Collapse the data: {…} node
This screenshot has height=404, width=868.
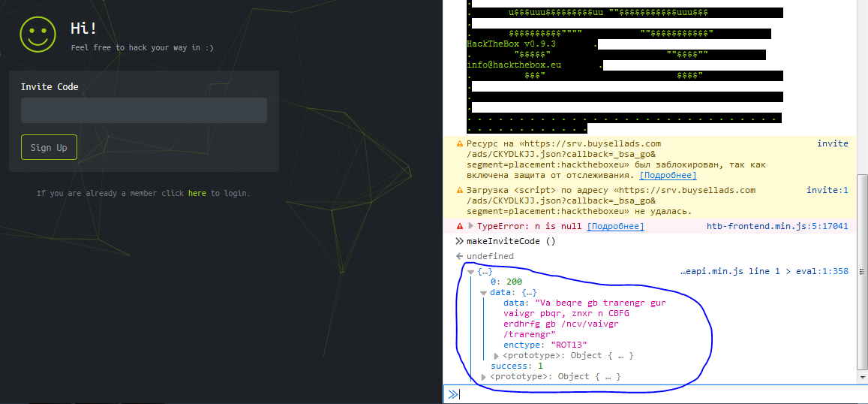(x=483, y=292)
